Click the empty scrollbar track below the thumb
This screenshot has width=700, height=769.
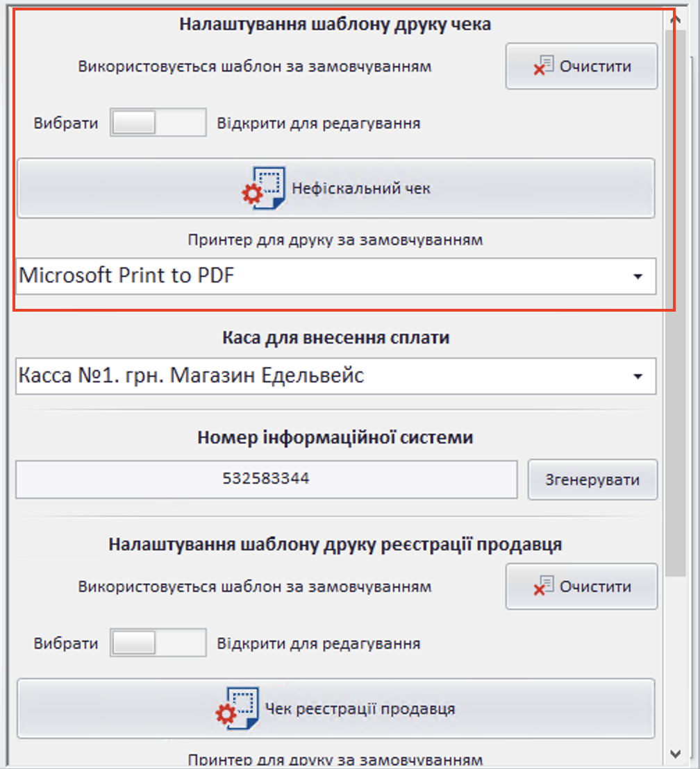[x=675, y=659]
